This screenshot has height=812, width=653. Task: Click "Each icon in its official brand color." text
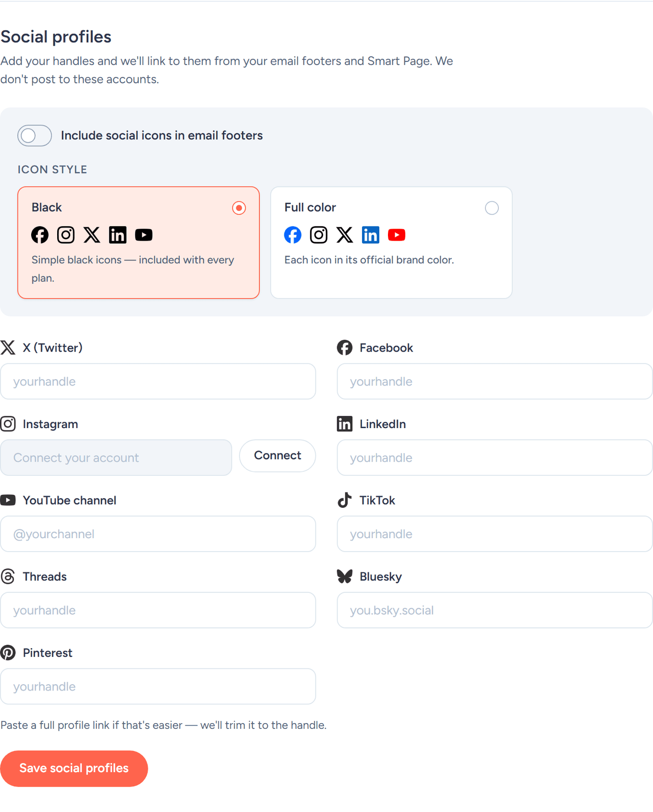(369, 260)
